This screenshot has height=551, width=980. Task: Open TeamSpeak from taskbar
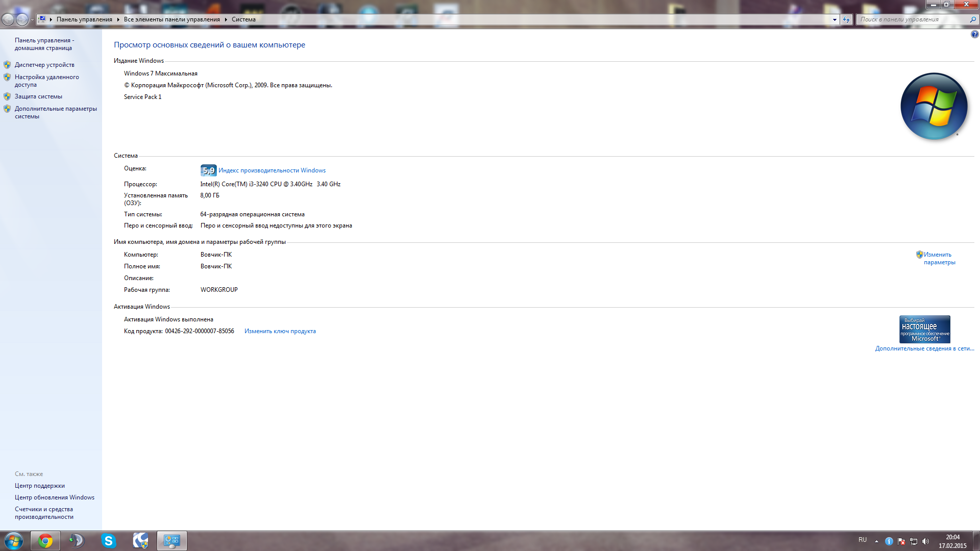[77, 541]
